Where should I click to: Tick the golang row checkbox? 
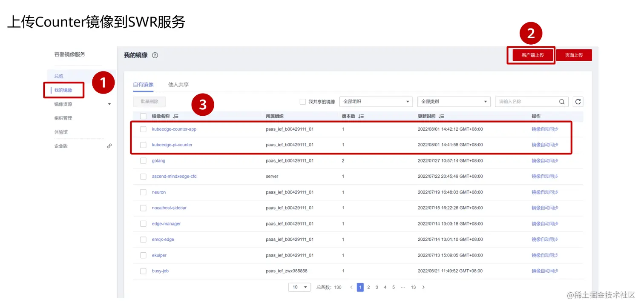pyautogui.click(x=143, y=161)
